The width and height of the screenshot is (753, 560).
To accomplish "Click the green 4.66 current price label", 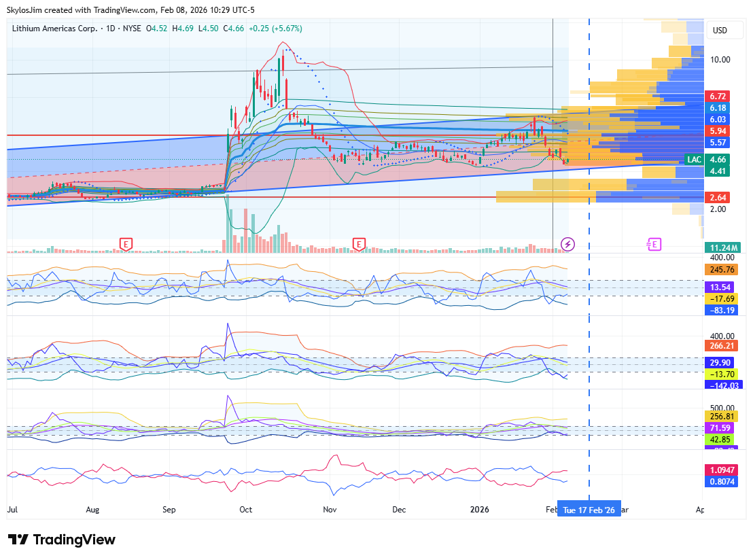I will 718,160.
